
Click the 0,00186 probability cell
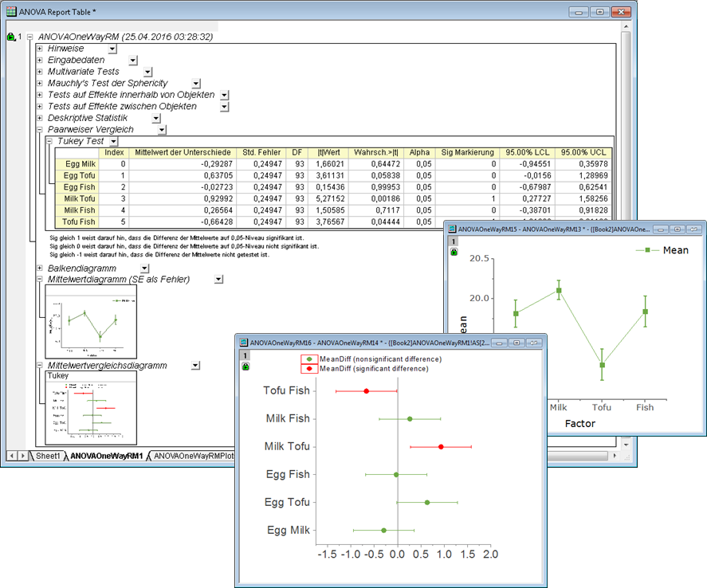[376, 198]
